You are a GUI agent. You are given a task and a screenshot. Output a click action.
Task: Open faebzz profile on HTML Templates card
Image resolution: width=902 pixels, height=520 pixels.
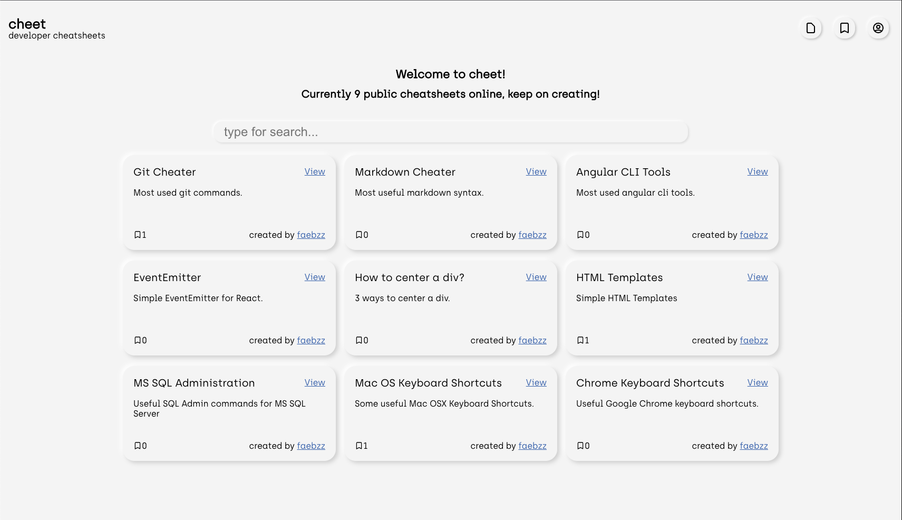pos(754,341)
